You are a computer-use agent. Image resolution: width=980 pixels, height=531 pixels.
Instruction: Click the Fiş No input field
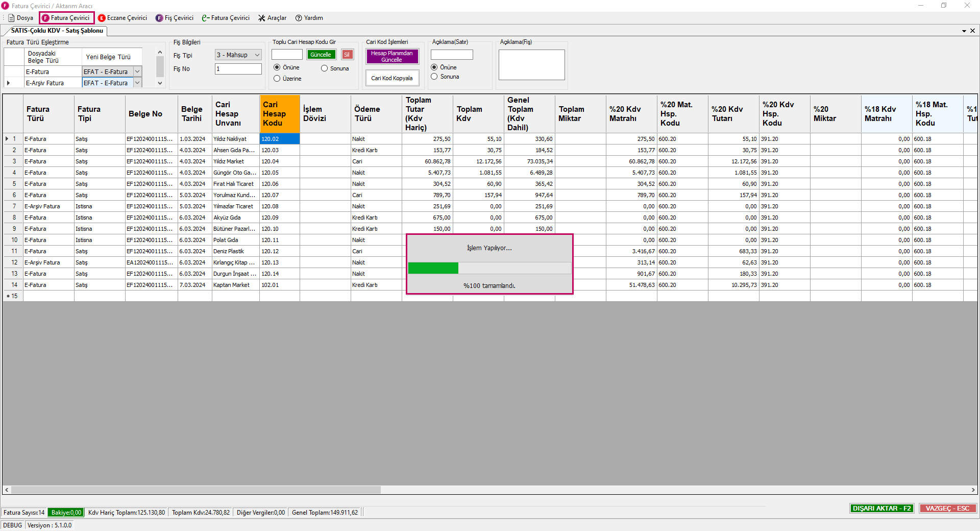[238, 69]
